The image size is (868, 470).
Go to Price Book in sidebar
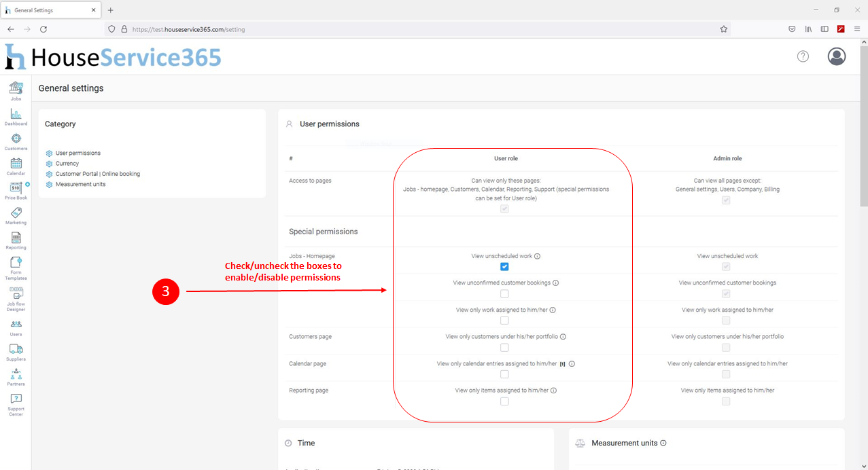pos(16,191)
